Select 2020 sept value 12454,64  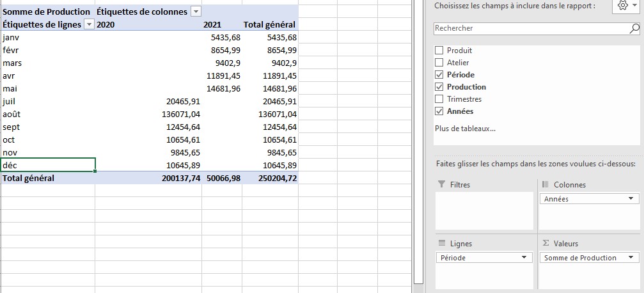[148, 127]
